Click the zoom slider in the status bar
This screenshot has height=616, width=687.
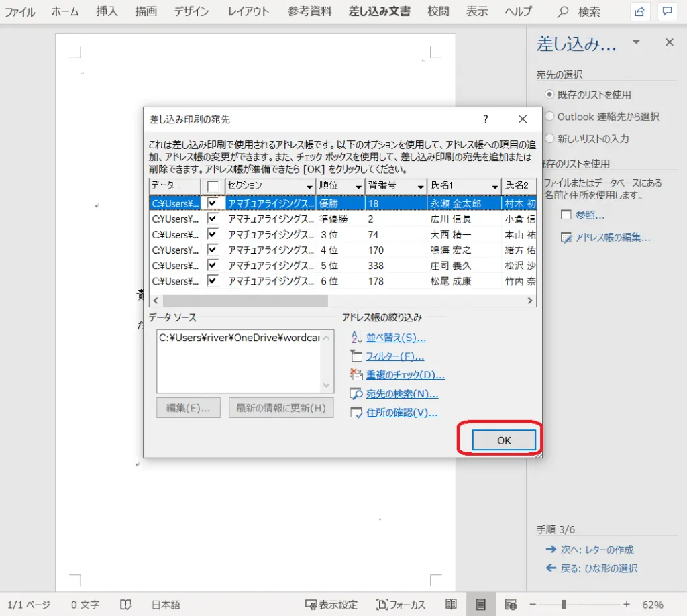tap(564, 604)
